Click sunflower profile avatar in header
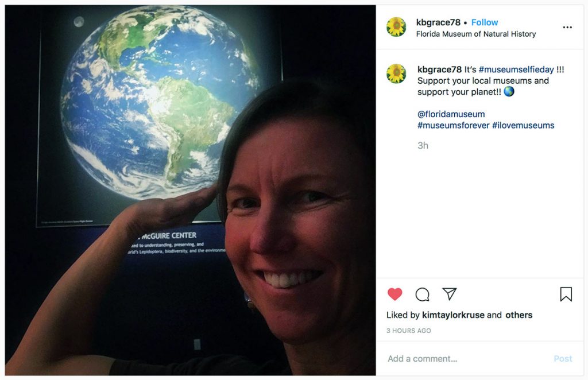The image size is (588, 380). click(396, 27)
